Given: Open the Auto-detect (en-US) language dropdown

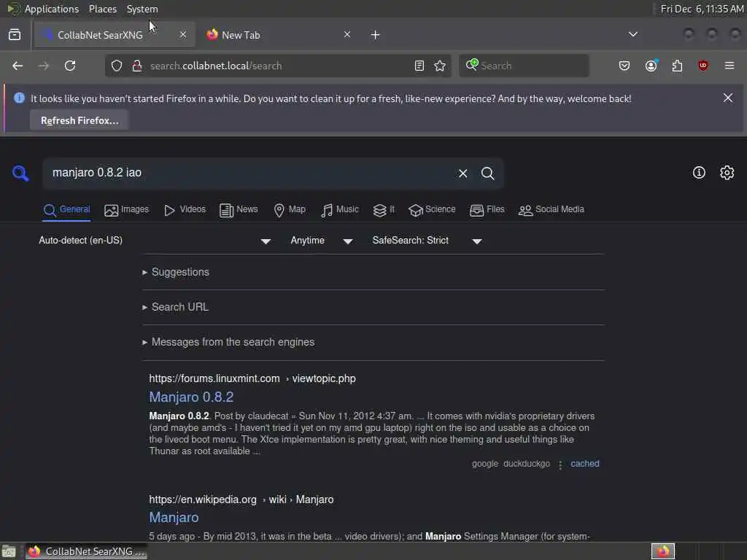Looking at the screenshot, I should pos(155,241).
